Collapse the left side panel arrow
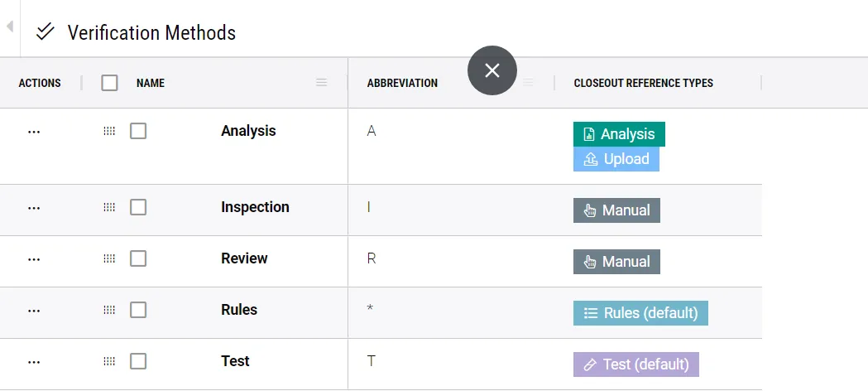The image size is (868, 391). pos(9,27)
